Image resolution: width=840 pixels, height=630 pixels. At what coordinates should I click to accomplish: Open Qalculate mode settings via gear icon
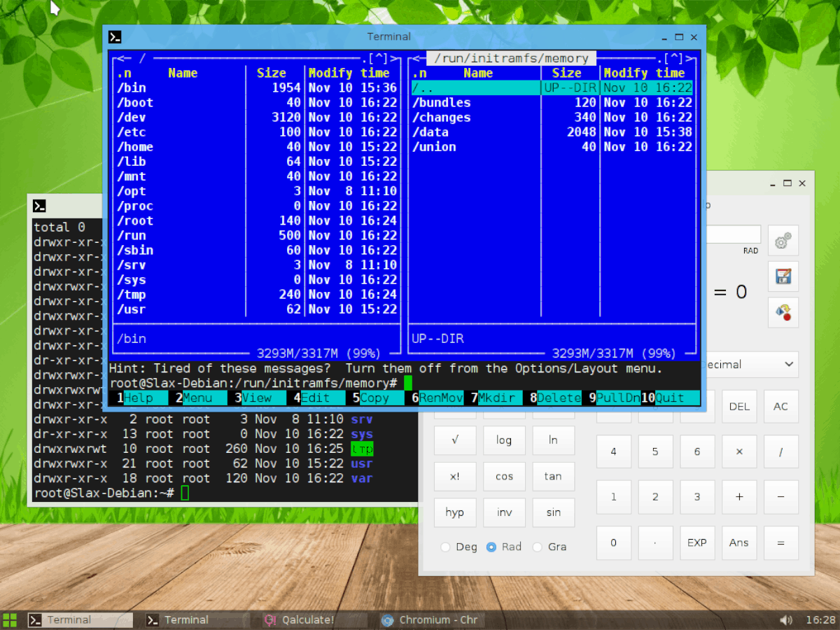click(782, 240)
